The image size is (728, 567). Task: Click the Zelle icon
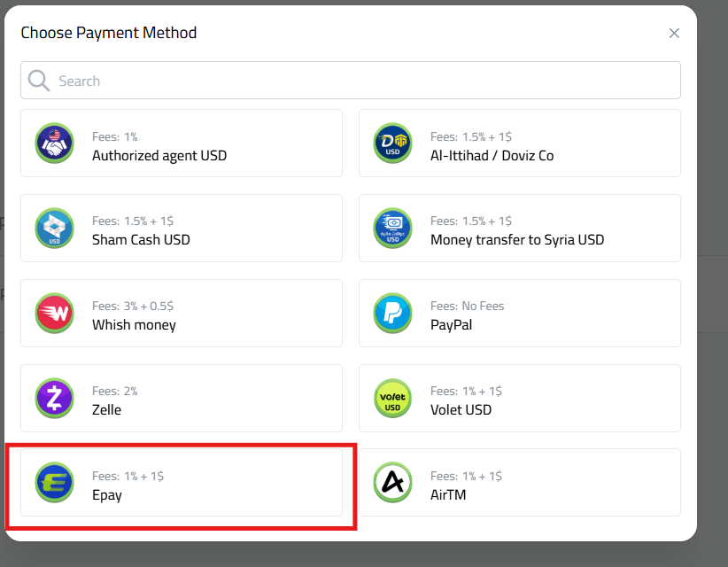coord(54,398)
